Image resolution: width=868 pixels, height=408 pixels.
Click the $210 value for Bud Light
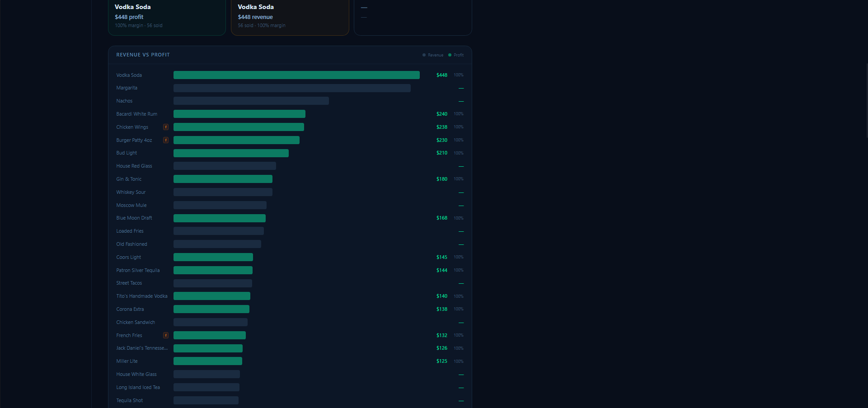441,153
